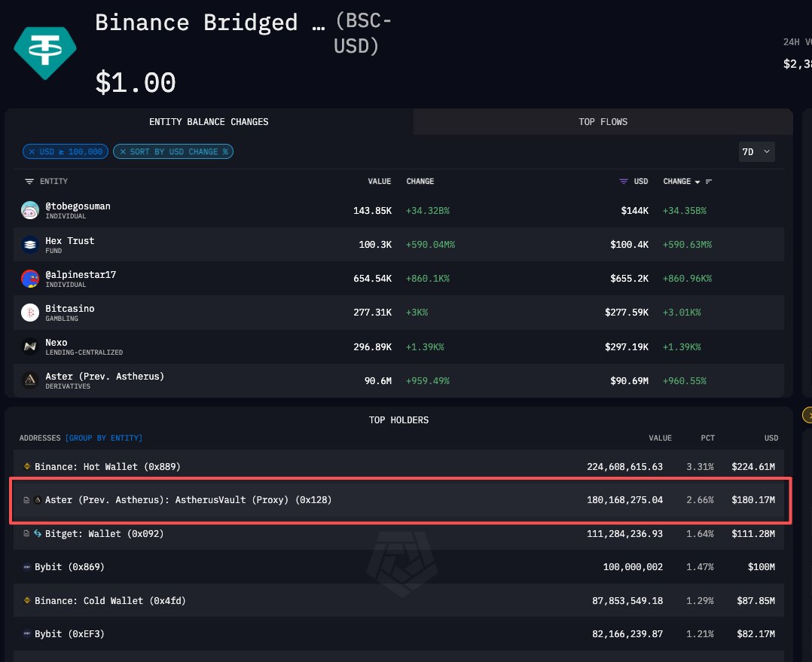This screenshot has height=662, width=812.
Task: Click Aster logo on AsterusVault row
Action: (38, 500)
